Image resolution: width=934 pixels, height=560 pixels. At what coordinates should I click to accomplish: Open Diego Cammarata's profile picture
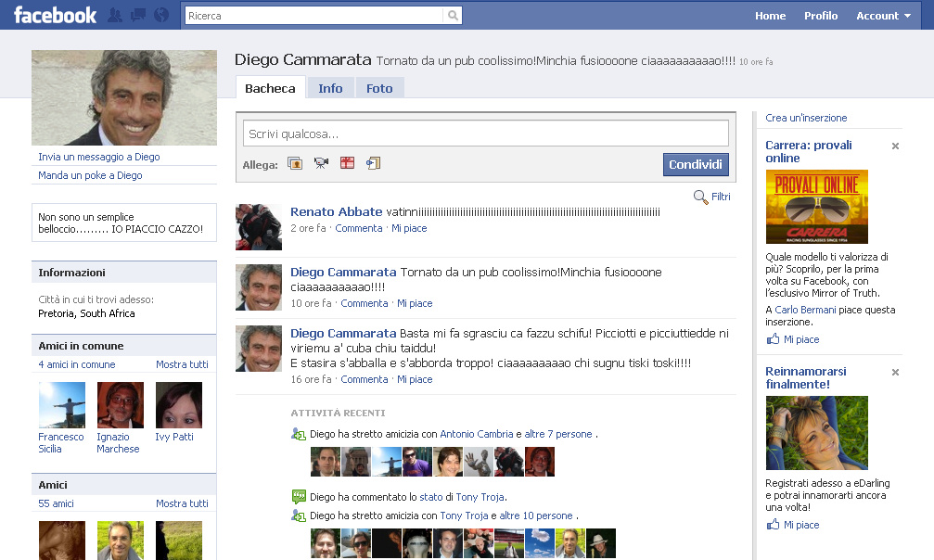click(x=124, y=97)
